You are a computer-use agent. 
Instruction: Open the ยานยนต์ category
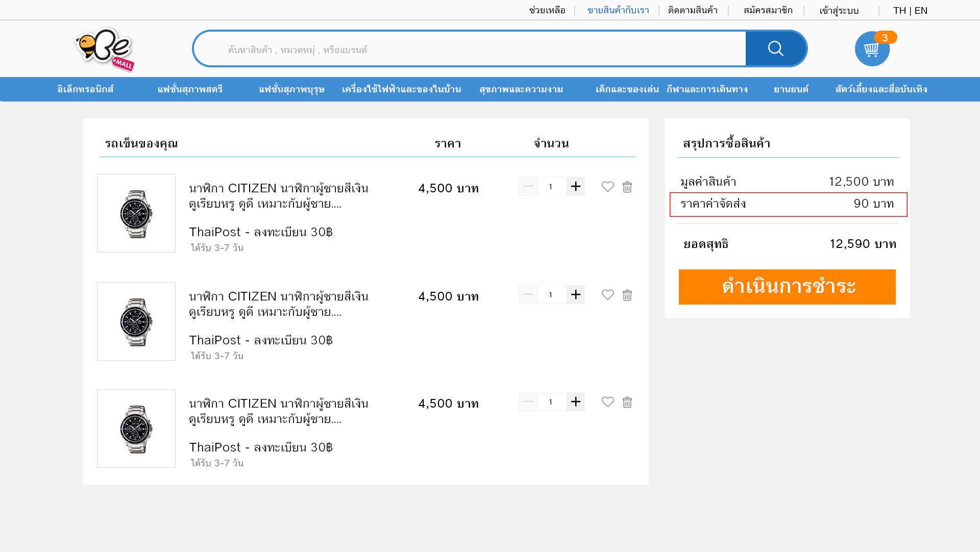[791, 89]
